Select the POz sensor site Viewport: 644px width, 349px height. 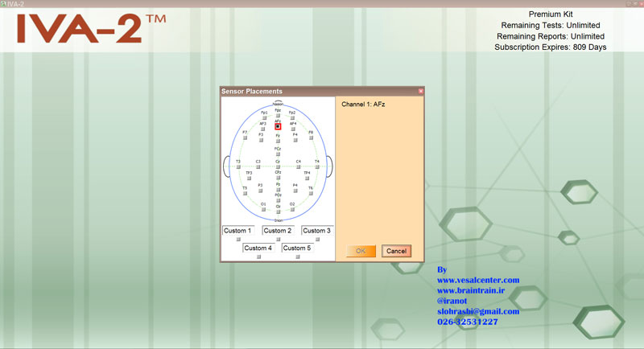coord(278,200)
